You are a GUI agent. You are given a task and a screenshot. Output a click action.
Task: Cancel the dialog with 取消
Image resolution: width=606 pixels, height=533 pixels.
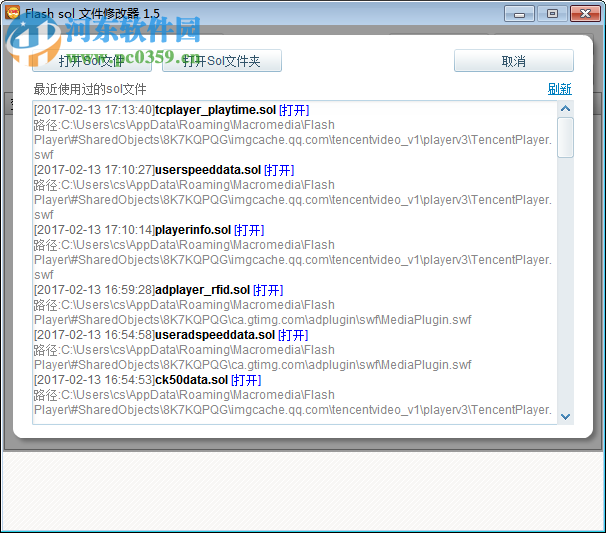[x=514, y=61]
